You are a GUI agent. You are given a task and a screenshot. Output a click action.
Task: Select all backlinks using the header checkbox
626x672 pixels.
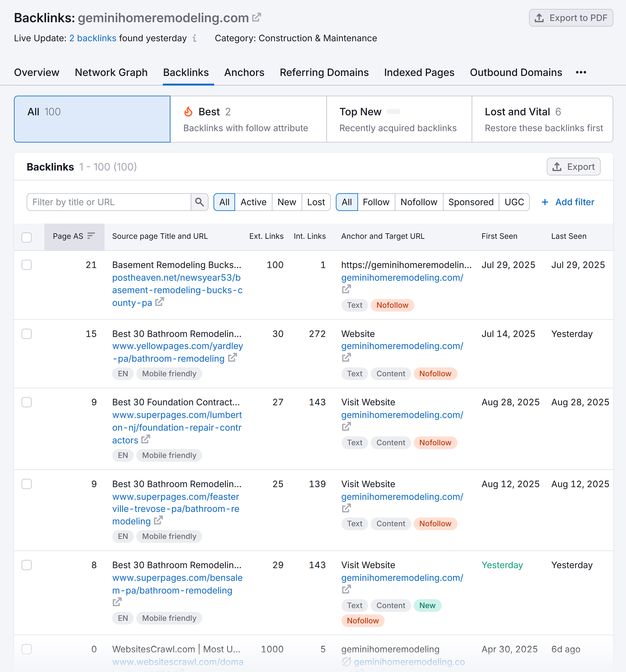point(26,238)
